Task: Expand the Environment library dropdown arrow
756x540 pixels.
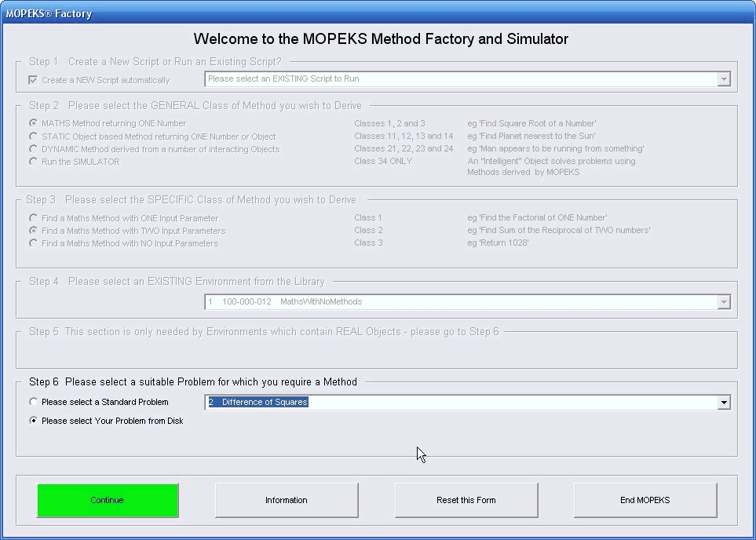Action: (x=723, y=302)
